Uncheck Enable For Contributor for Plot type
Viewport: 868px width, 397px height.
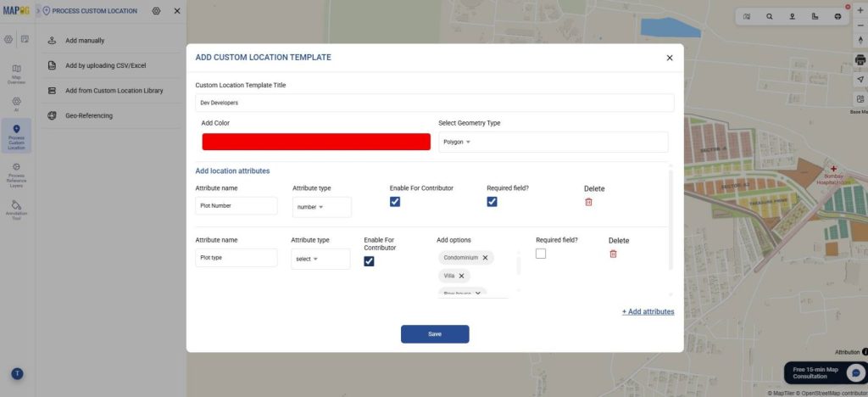(x=370, y=261)
